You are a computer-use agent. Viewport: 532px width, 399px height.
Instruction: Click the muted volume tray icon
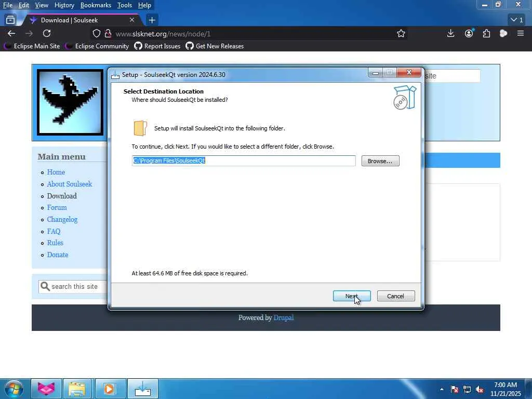tap(480, 389)
